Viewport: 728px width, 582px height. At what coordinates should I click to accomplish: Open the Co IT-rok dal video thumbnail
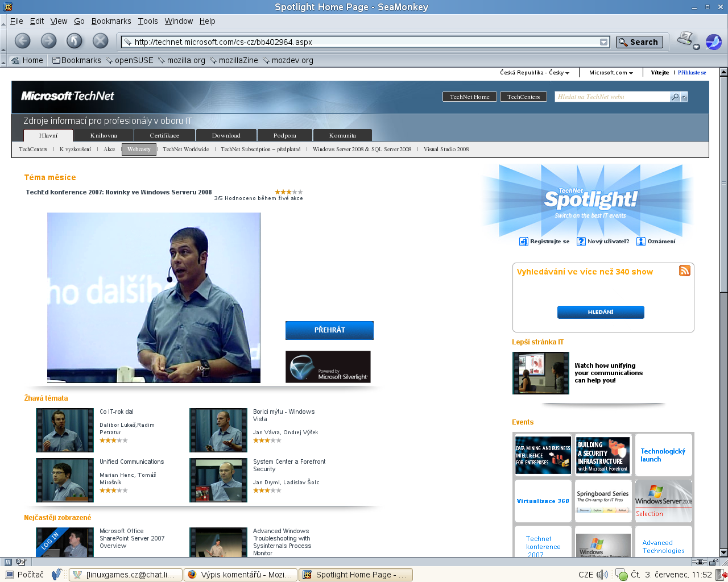(x=65, y=430)
